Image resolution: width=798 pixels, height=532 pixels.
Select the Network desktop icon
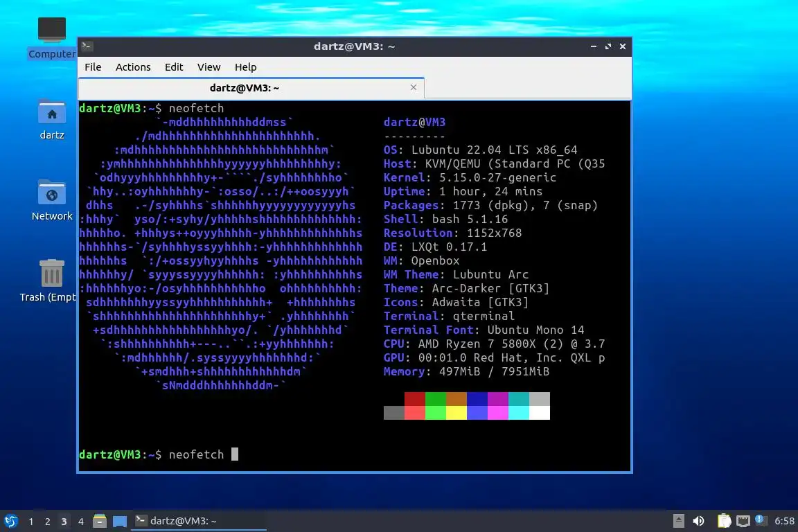tap(52, 200)
